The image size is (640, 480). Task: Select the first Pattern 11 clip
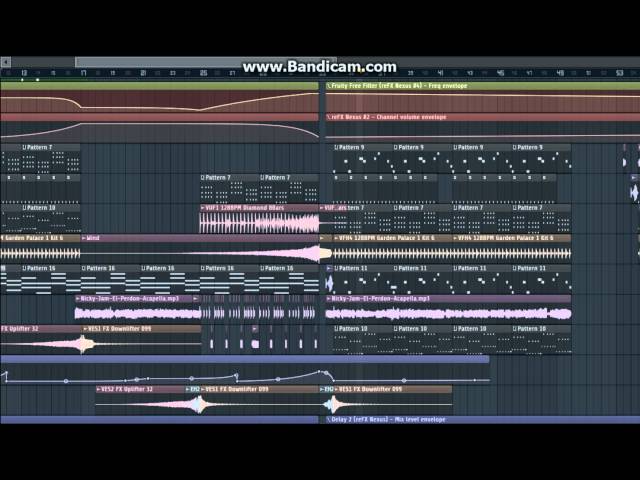point(362,280)
